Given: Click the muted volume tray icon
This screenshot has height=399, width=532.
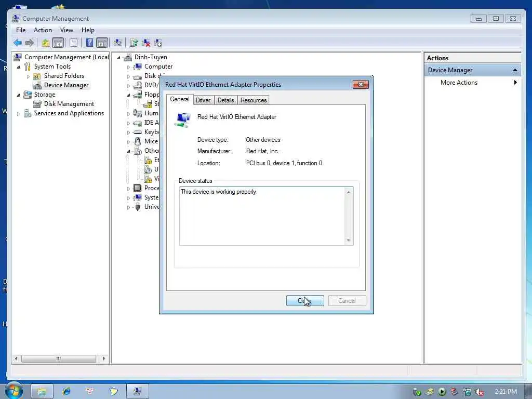Looking at the screenshot, I should 479,392.
